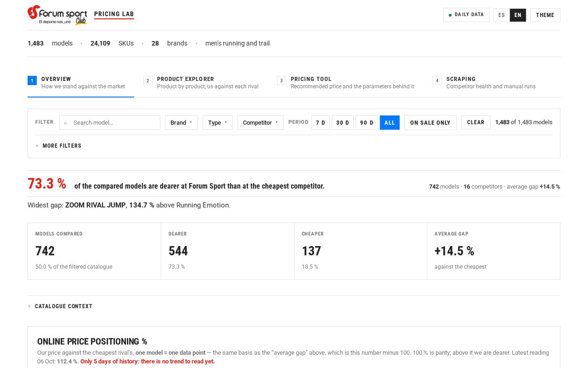Click step number 4 badge for Scraping
Image resolution: width=588 pixels, height=368 pixels.
(x=437, y=80)
